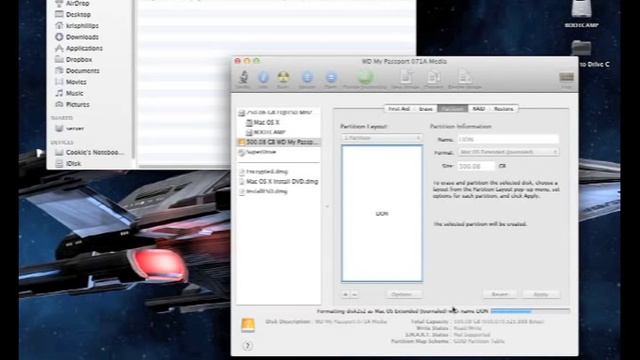Open Info from the Disk Utility toolbar
Image resolution: width=640 pixels, height=360 pixels.
point(263,78)
